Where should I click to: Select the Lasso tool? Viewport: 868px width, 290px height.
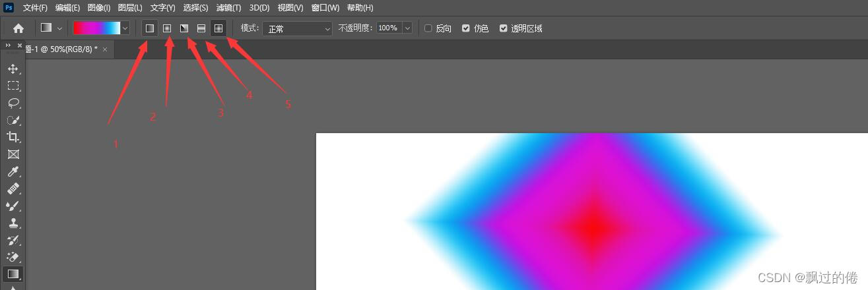tap(13, 103)
